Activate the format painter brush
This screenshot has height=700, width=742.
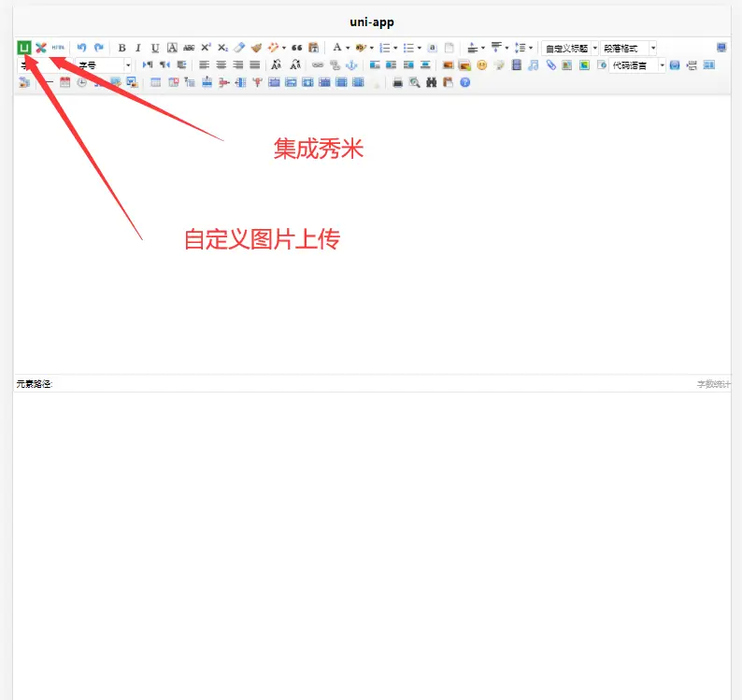[x=256, y=48]
